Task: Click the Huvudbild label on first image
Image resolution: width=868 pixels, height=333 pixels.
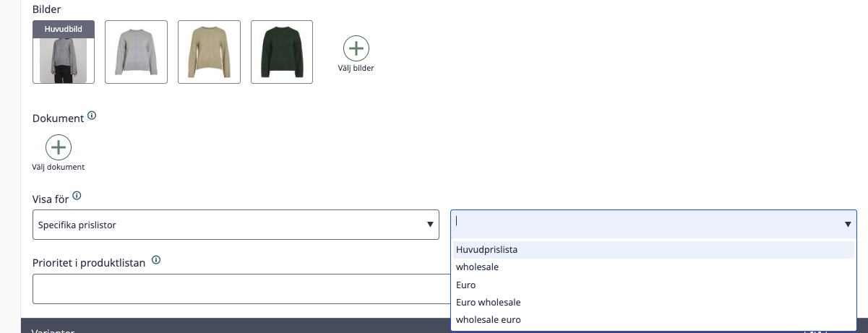Action: point(64,29)
